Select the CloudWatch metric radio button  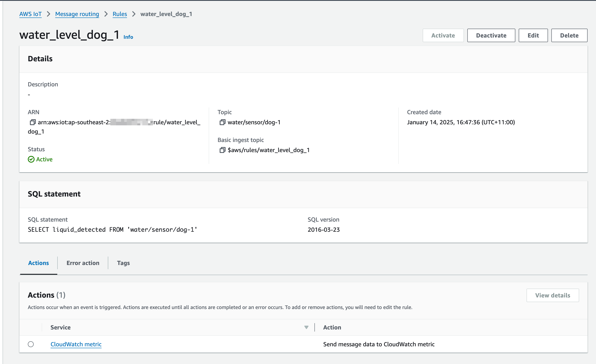(31, 344)
